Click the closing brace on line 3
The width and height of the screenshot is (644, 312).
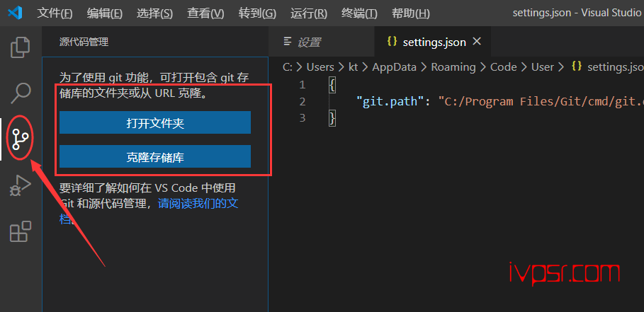coord(333,118)
